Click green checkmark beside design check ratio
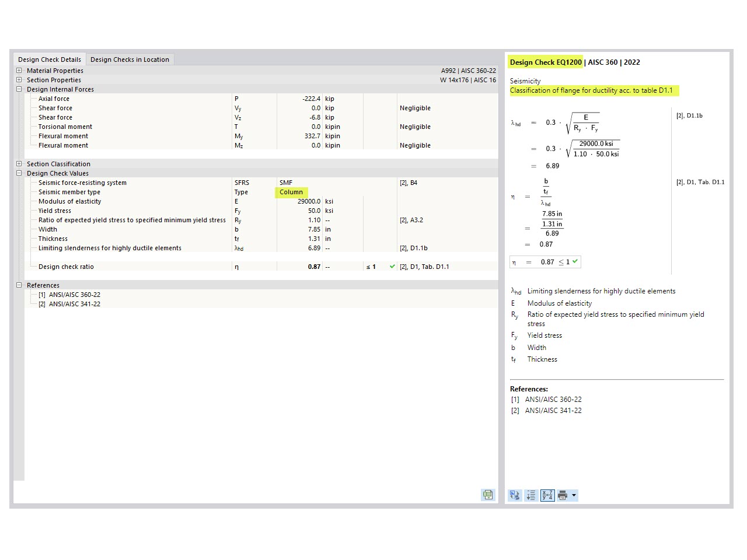 coord(391,267)
